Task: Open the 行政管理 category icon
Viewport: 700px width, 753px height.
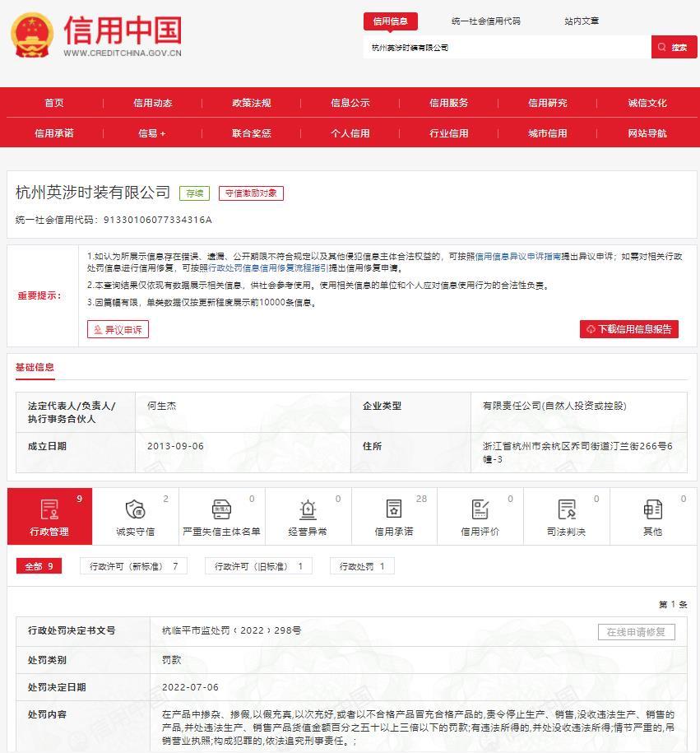Action: coord(49,509)
